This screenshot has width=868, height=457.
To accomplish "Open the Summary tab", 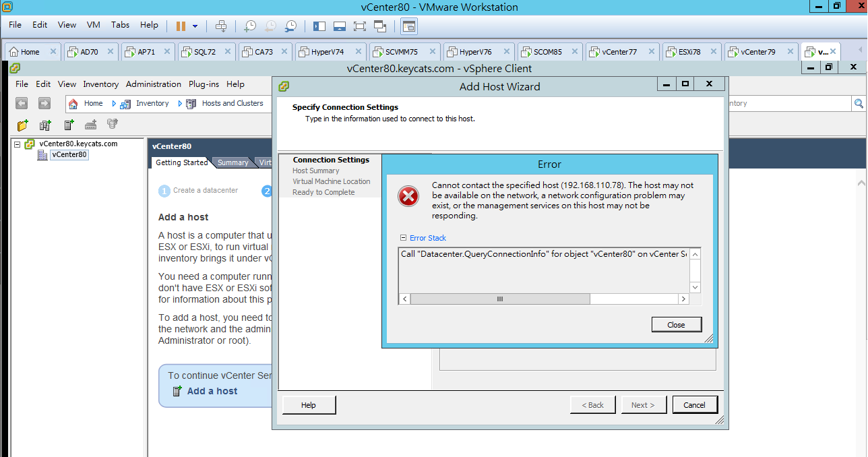I will [x=232, y=162].
